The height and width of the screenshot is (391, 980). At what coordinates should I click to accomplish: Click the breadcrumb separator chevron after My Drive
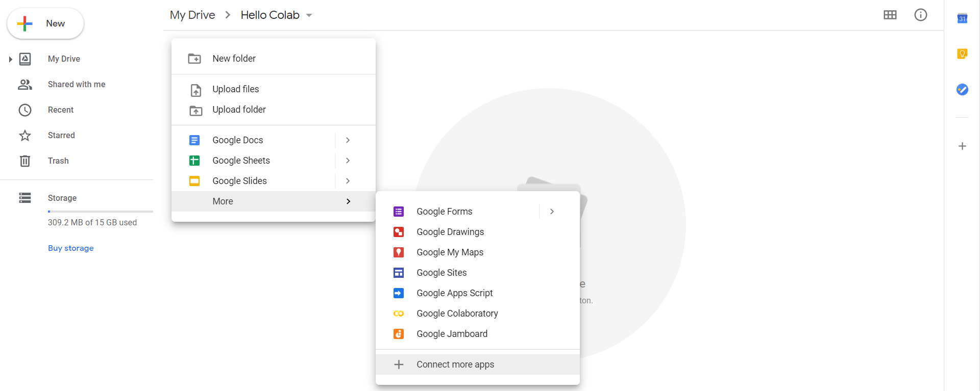pos(228,15)
